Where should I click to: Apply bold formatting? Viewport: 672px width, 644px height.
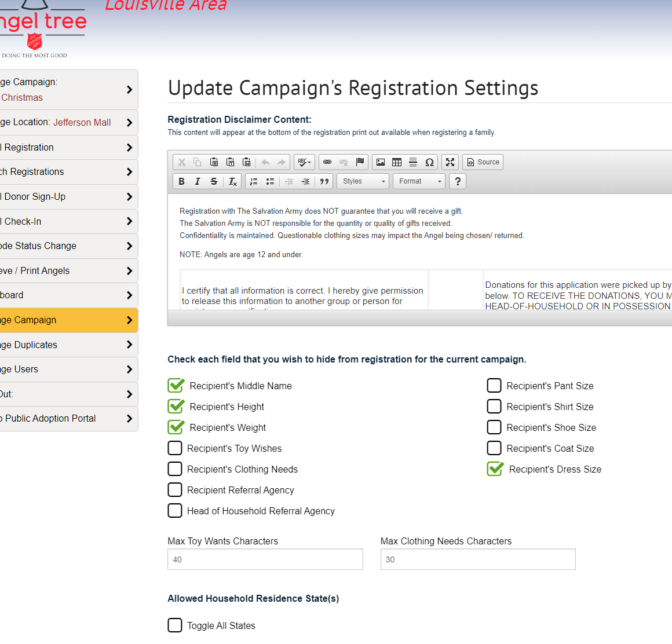pos(181,181)
